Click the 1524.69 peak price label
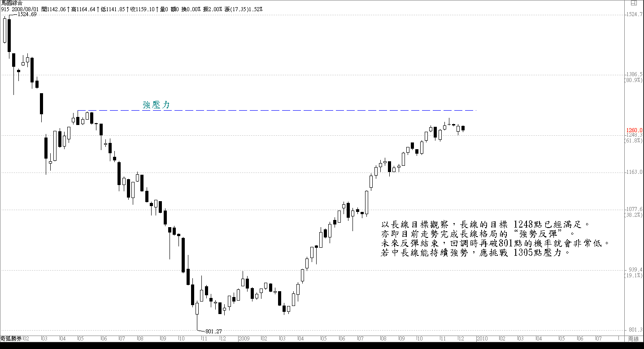Viewport: 644px width, 349px height. [x=27, y=14]
